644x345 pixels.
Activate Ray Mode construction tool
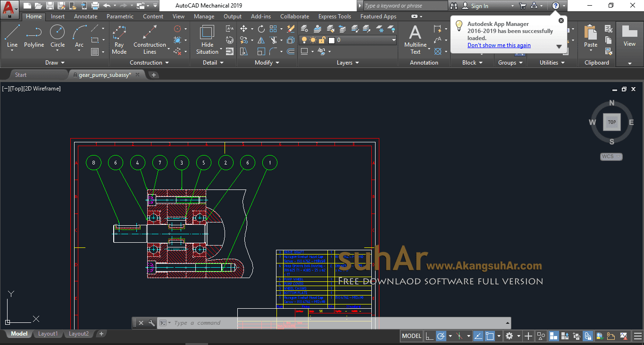119,39
